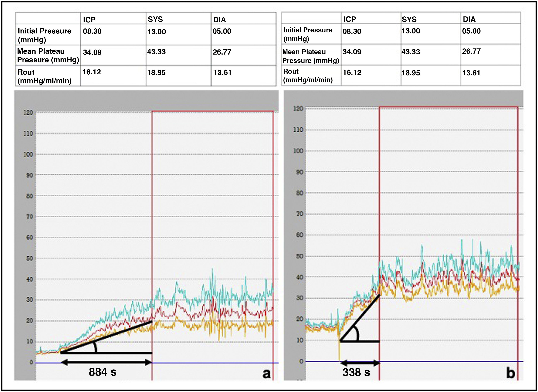Click the ICP plateau value 34.09 in right table
Viewport: 538px width, 392px height.
[352, 52]
